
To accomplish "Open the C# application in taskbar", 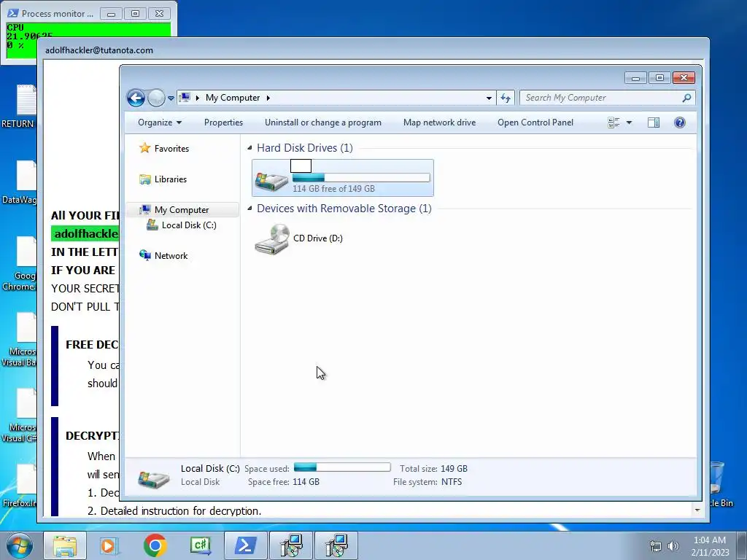I will tap(200, 545).
